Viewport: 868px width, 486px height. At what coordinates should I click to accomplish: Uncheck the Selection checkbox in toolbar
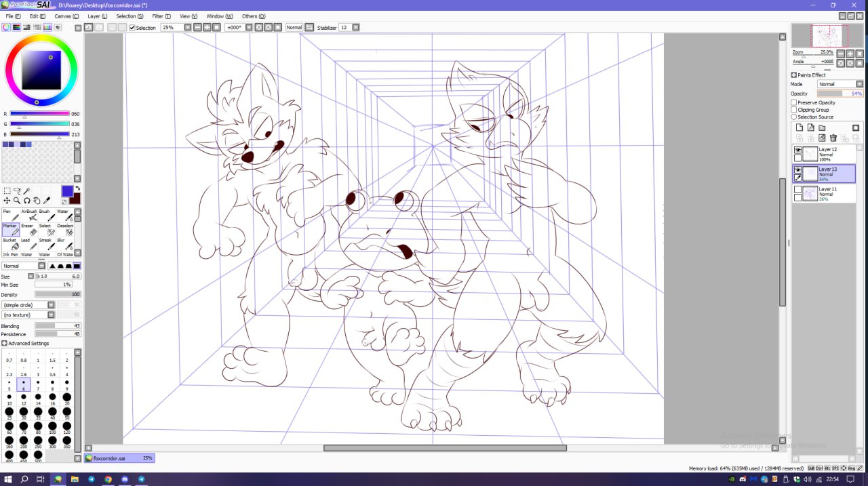coord(132,28)
